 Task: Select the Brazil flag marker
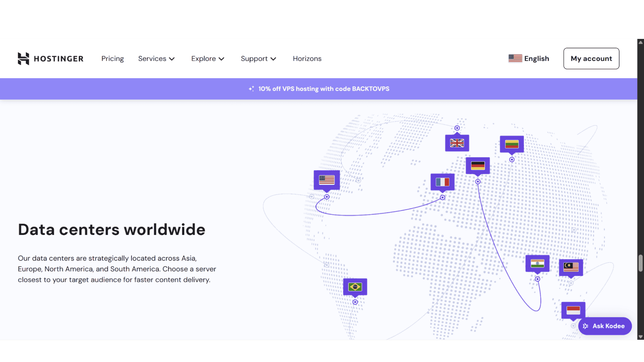(x=355, y=287)
